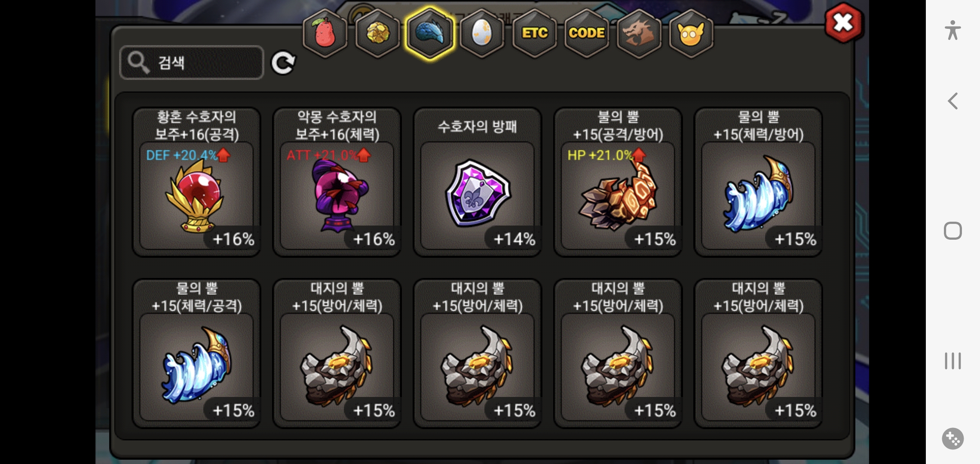The image size is (980, 464).
Task: Switch to the gold nugget category tab
Action: point(377,33)
